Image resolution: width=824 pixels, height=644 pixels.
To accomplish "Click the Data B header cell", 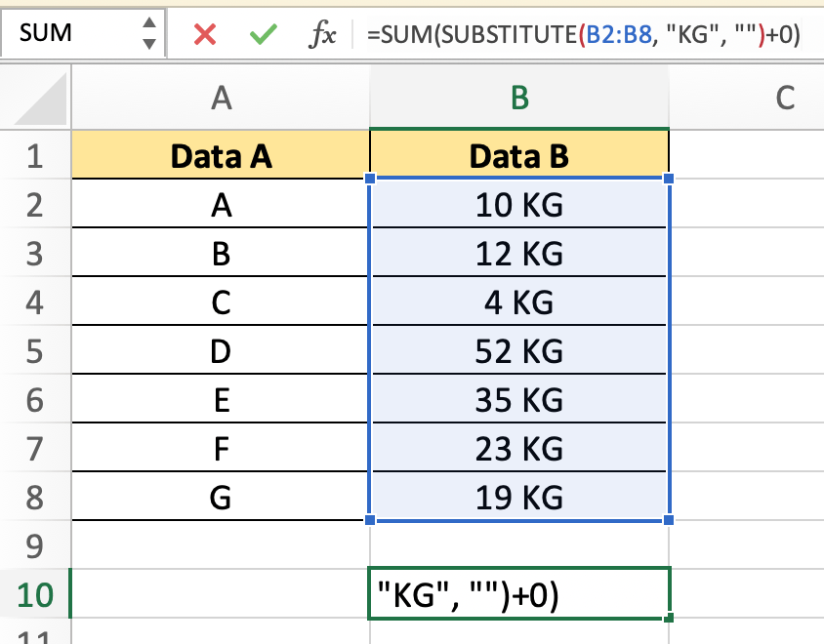I will click(x=519, y=156).
